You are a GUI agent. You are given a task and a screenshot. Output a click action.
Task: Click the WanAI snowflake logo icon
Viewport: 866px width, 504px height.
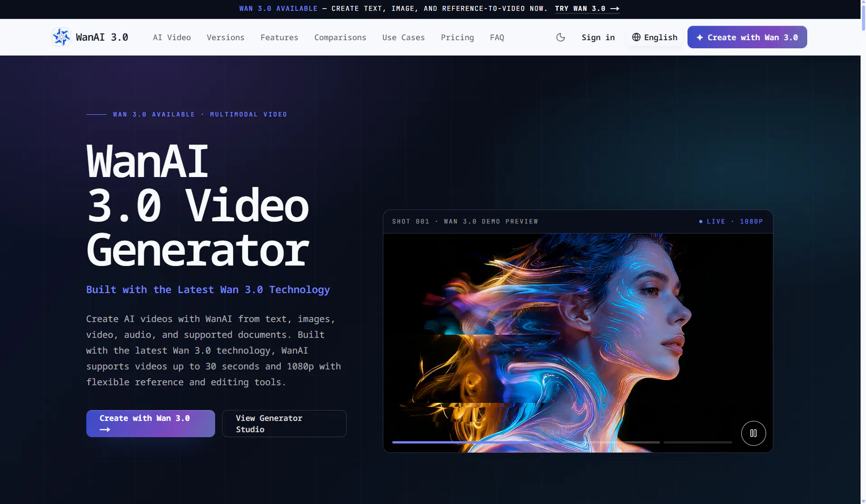61,37
